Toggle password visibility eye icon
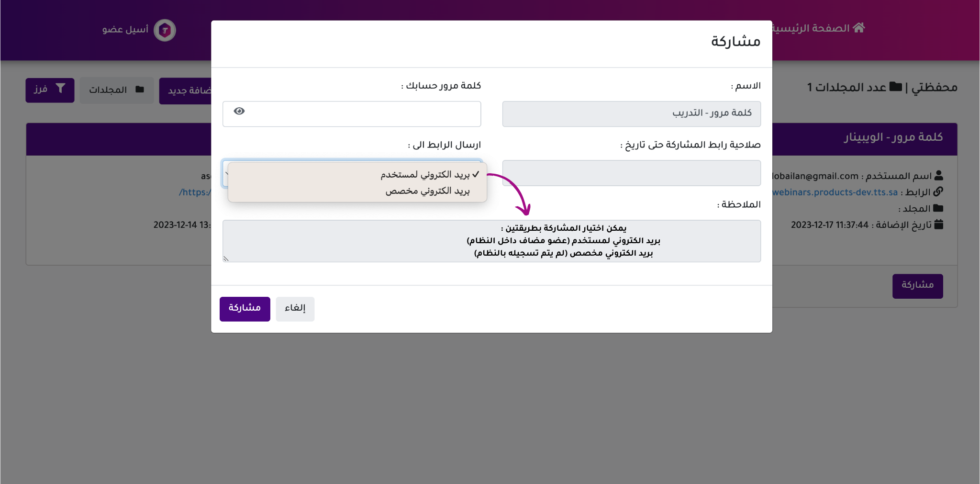Image resolution: width=980 pixels, height=484 pixels. [x=239, y=111]
